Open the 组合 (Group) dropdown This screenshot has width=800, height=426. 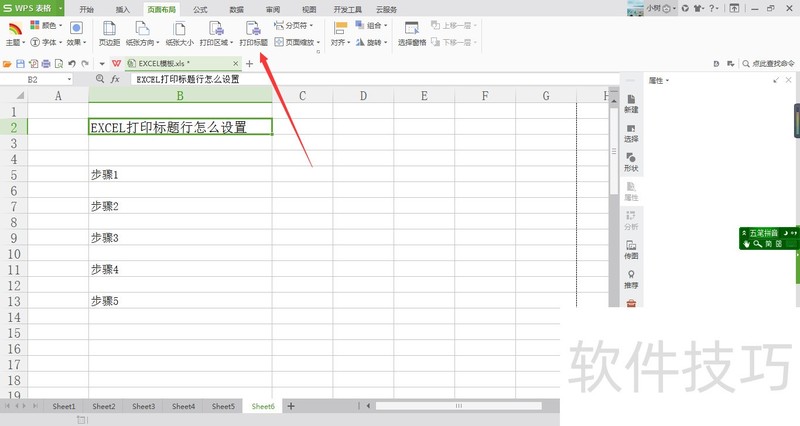pos(372,25)
